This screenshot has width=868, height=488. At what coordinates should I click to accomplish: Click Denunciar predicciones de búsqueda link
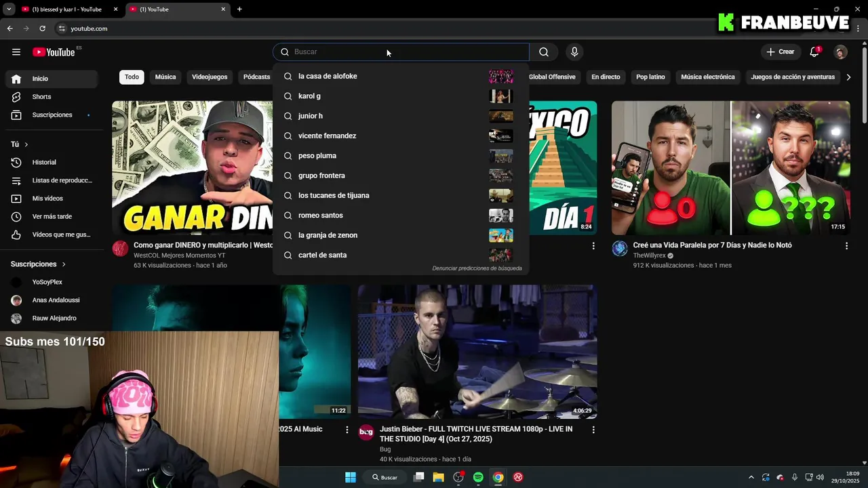[477, 268]
